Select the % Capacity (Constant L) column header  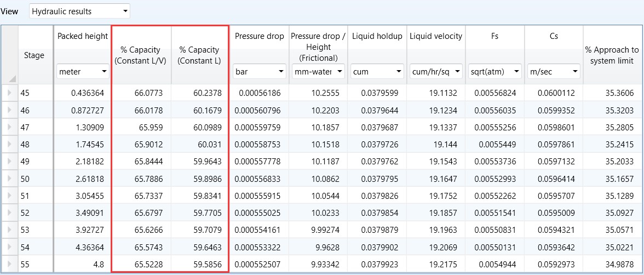tap(199, 55)
